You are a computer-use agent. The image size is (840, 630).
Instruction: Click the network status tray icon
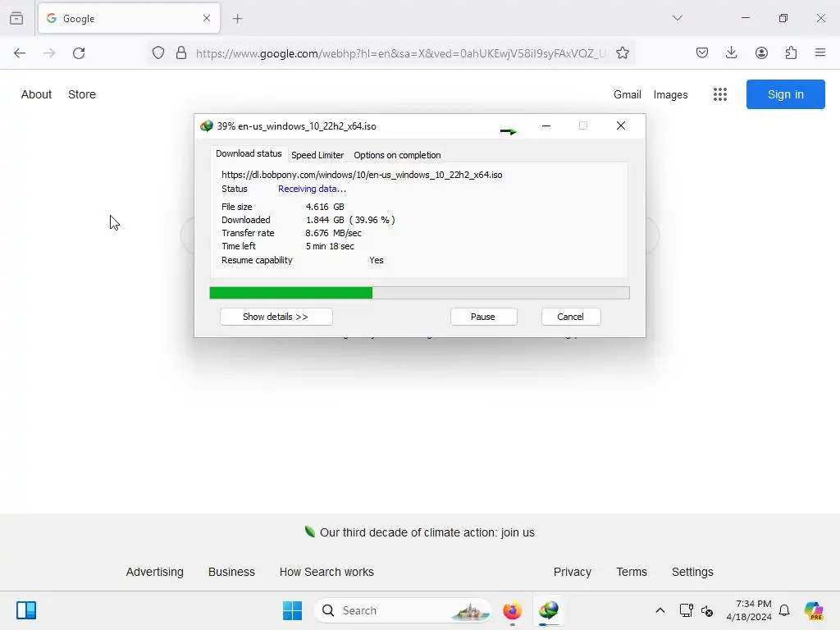tap(687, 610)
